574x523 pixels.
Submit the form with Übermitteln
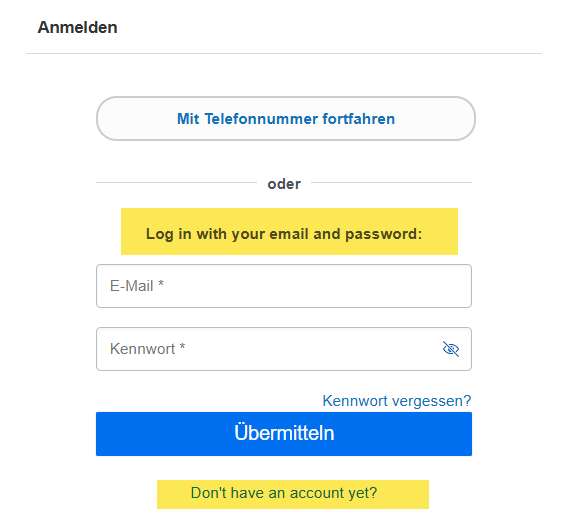[x=284, y=434]
